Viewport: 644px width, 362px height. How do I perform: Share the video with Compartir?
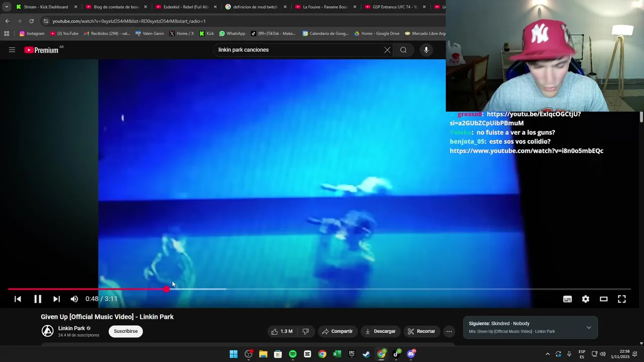tap(338, 331)
